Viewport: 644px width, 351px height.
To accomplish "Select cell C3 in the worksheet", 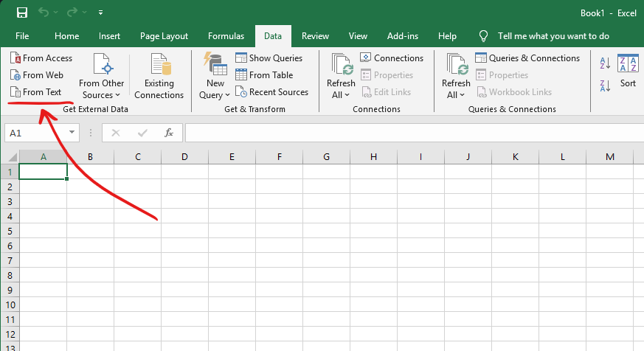I will [137, 201].
